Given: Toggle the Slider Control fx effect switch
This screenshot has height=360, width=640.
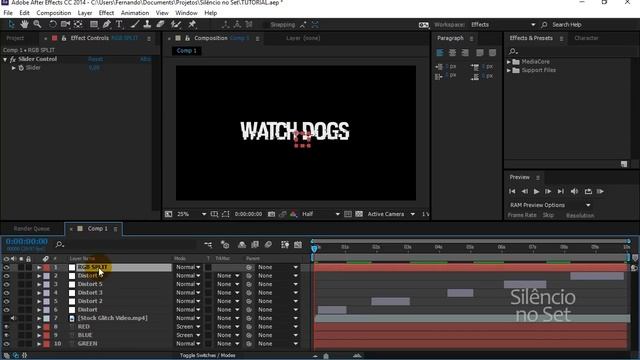Looking at the screenshot, I should 13,59.
